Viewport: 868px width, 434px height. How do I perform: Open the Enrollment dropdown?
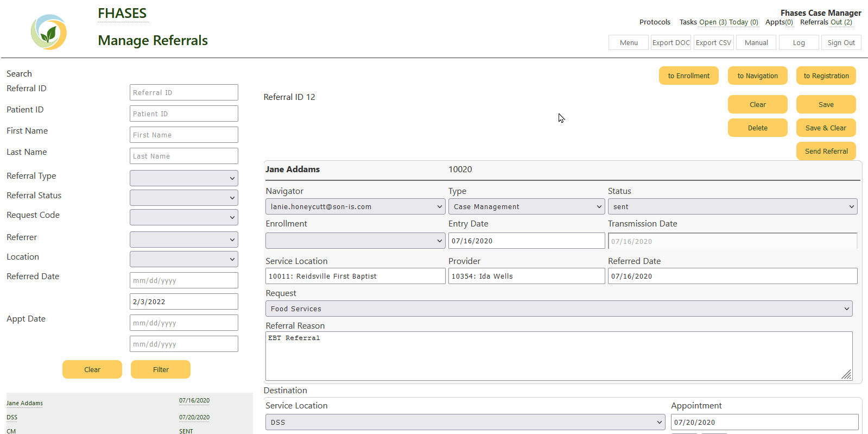point(356,241)
